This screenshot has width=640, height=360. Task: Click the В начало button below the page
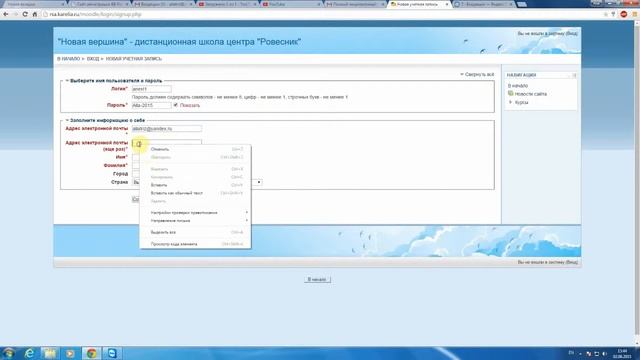click(317, 280)
